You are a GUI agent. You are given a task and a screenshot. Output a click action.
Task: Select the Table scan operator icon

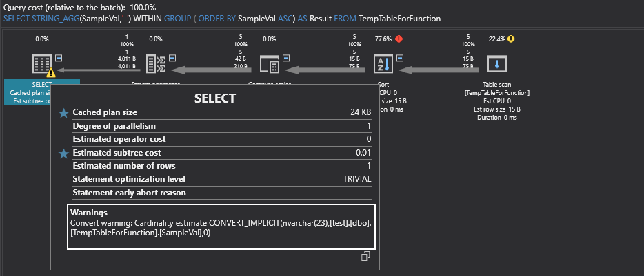click(497, 65)
